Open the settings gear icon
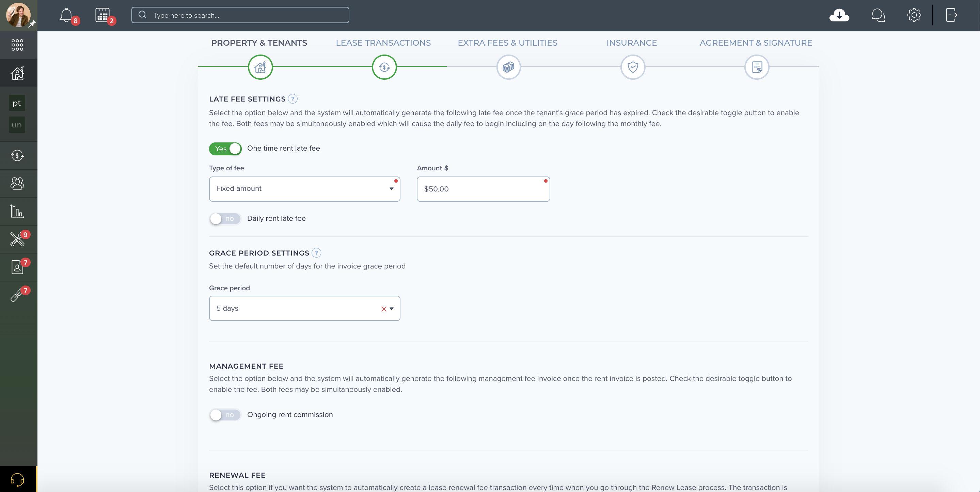This screenshot has height=492, width=980. point(914,15)
